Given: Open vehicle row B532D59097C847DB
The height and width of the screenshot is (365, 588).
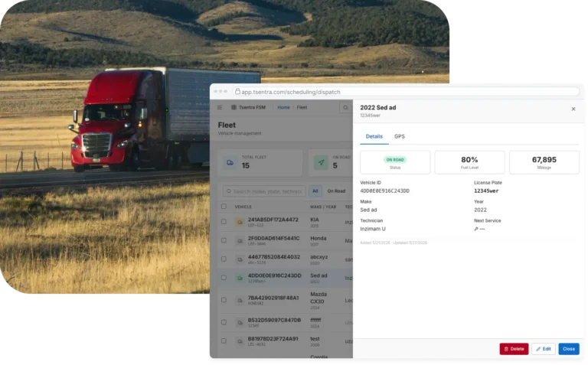Looking at the screenshot, I should pos(286,323).
